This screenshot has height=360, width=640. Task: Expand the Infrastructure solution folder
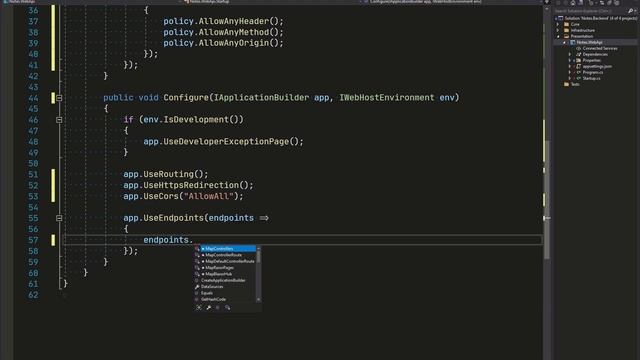tap(558, 30)
